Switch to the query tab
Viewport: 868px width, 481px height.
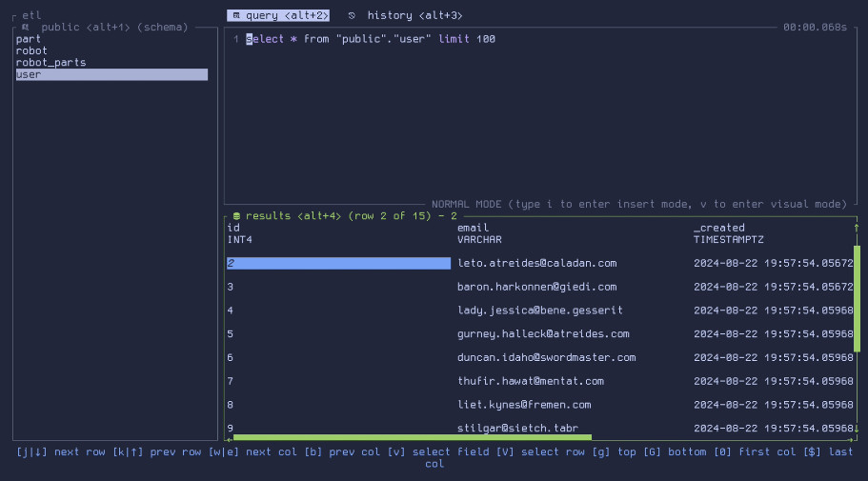click(x=278, y=15)
